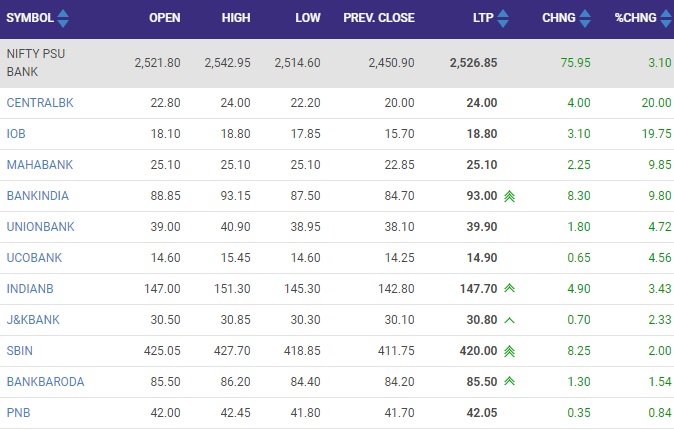Select J&KBANK LTP value 30.80
The image size is (674, 430).
click(482, 319)
